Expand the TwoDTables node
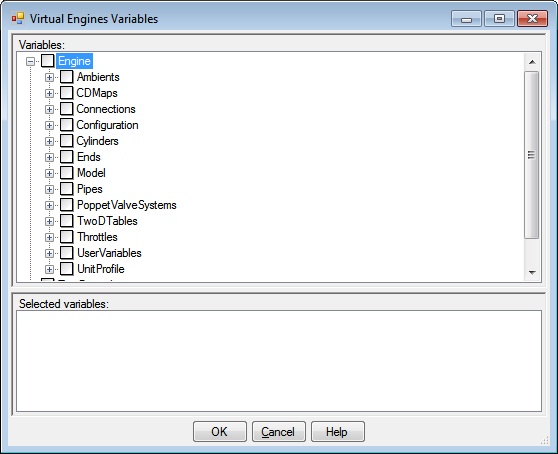 [49, 221]
